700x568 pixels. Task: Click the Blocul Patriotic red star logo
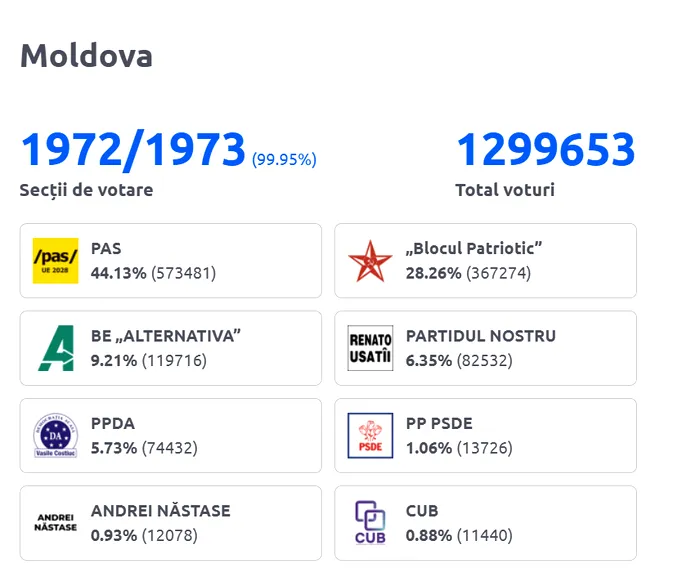pos(370,261)
